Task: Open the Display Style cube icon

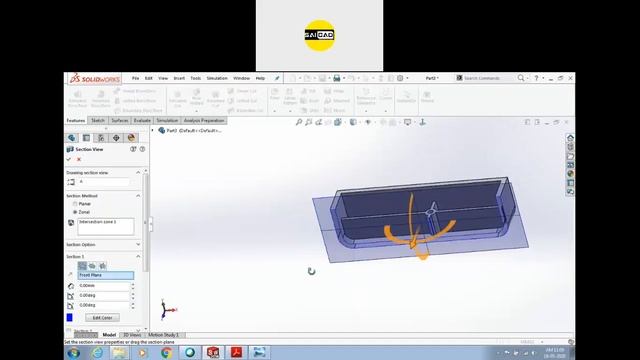Action: [353, 122]
